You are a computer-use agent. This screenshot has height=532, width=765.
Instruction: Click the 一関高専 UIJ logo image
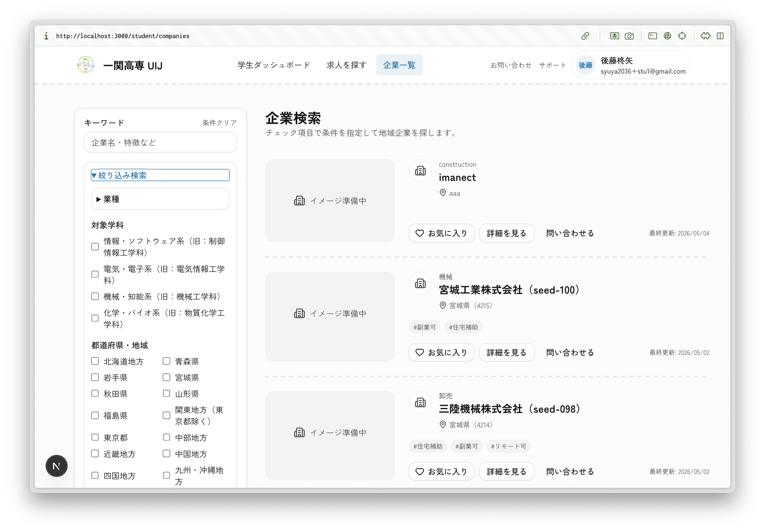(x=86, y=65)
